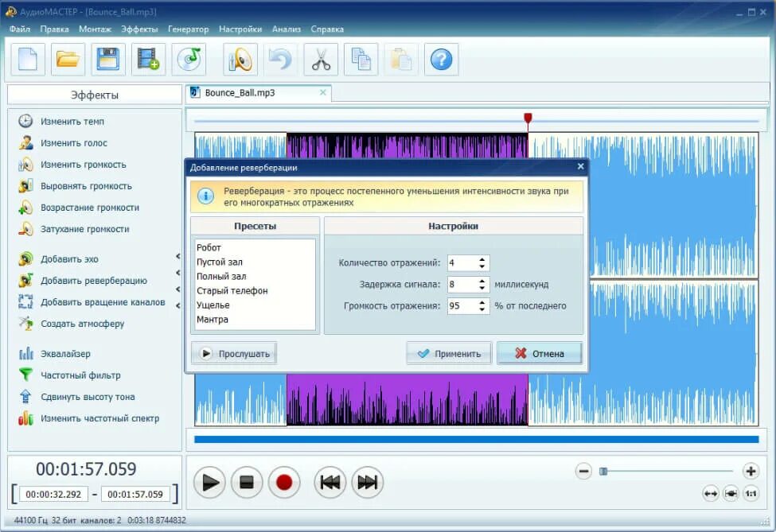
Task: Click the red playhead marker on timeline
Action: pyautogui.click(x=528, y=118)
